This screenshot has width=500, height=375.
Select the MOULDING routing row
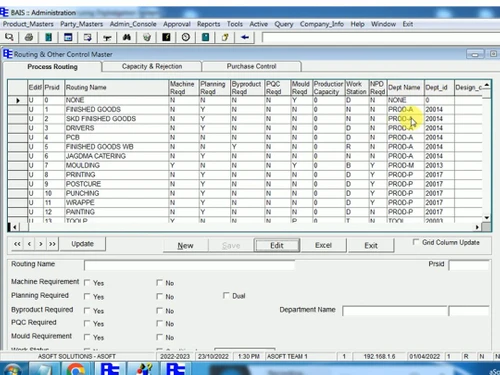tap(245, 166)
